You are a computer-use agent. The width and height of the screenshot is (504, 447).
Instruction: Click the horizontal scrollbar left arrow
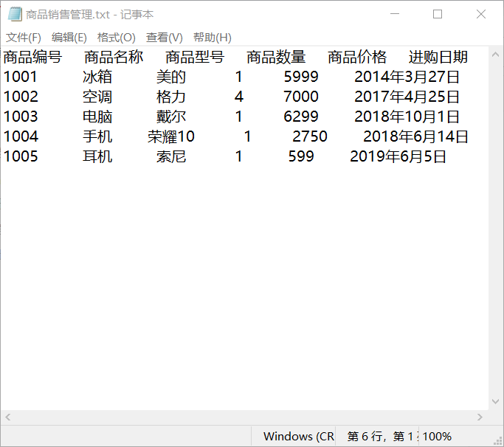[8, 417]
